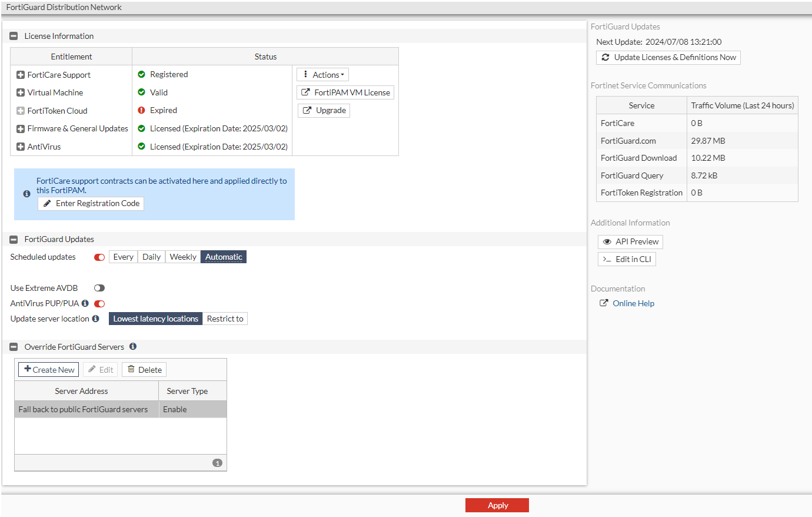Click the green Valid status check icon
Image resolution: width=812 pixels, height=517 pixels.
pyautogui.click(x=141, y=92)
